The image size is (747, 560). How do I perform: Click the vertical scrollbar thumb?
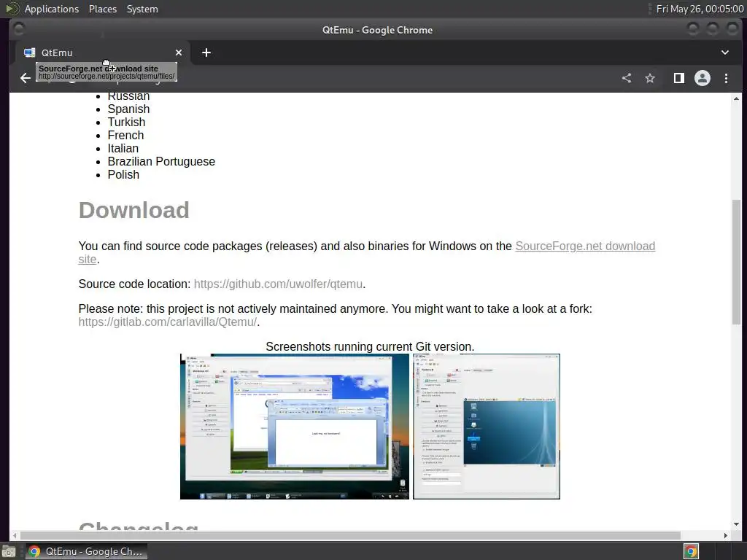(736, 262)
